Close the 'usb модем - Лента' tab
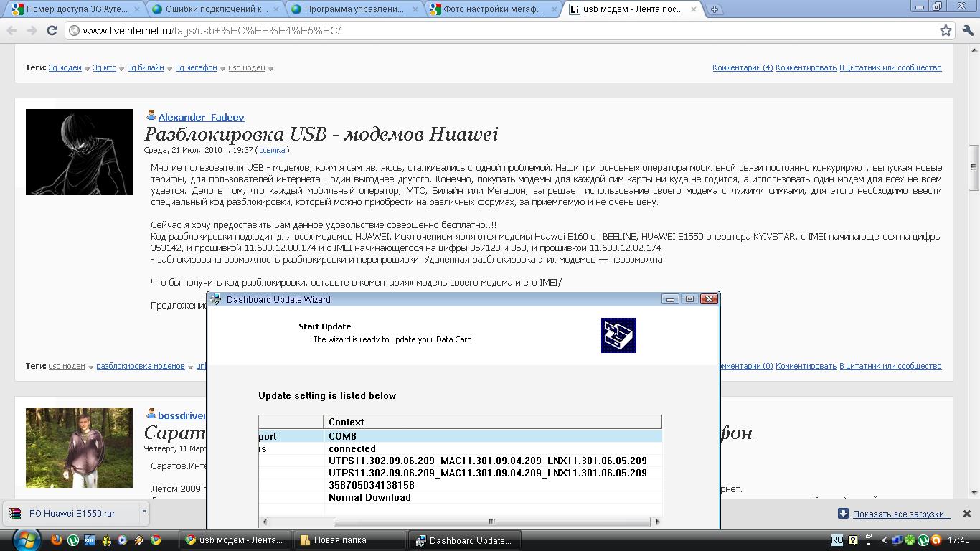The image size is (980, 551). [x=694, y=10]
